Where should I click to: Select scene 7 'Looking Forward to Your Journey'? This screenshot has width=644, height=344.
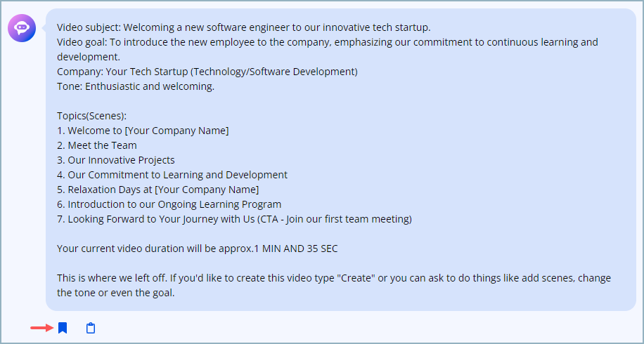234,219
